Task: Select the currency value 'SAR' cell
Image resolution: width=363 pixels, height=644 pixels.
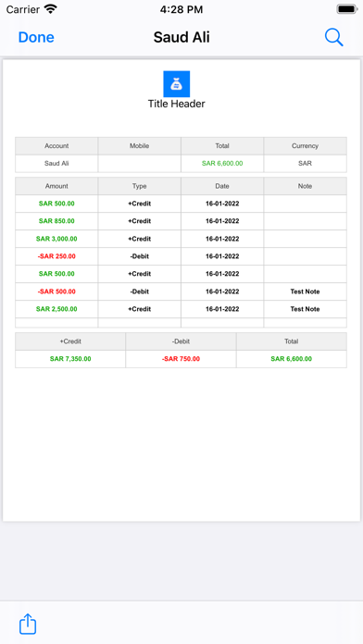Action: click(x=305, y=164)
